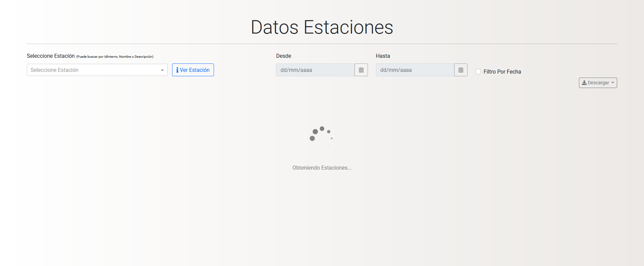Open the Seleccione Estación combo box
This screenshot has width=644, height=266.
click(94, 70)
